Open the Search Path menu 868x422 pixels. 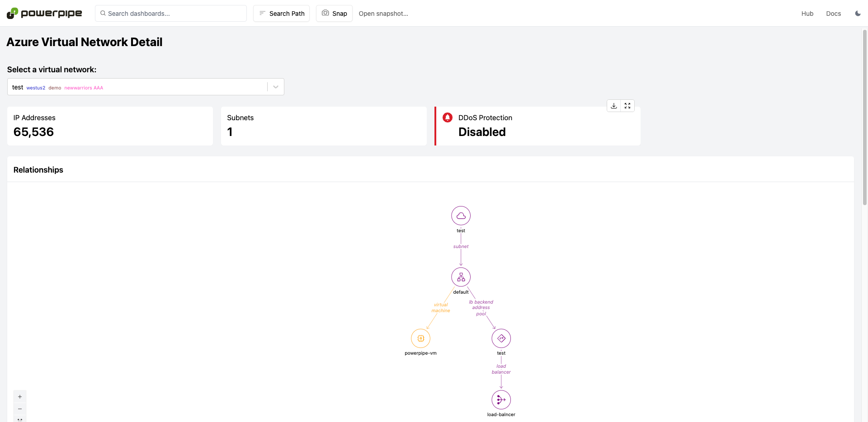tap(281, 14)
